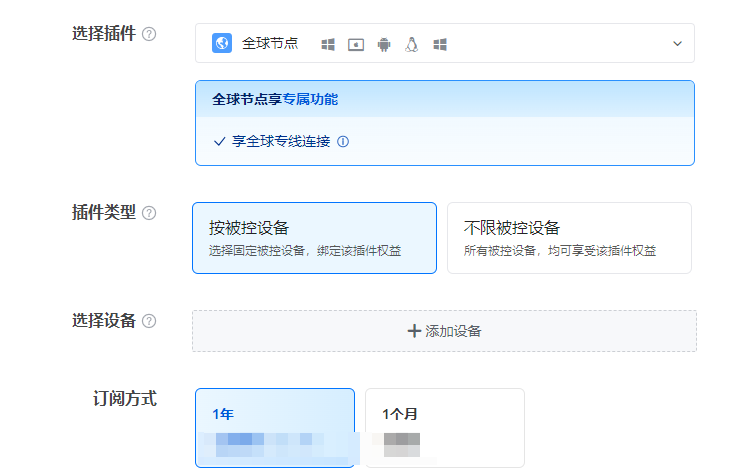Viewport: 745px width, 473px height.
Task: Select the 按被控设备 plugin type
Action: pos(315,238)
